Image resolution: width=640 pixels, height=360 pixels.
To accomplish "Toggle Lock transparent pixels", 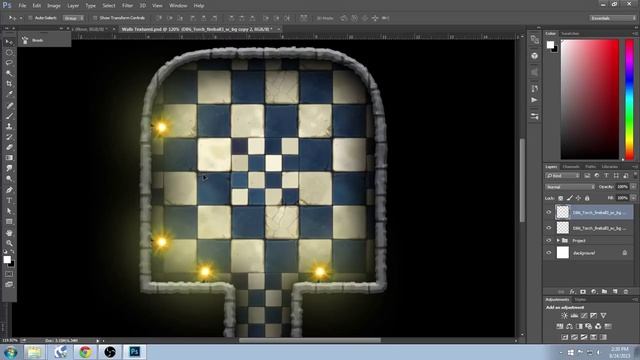I will (x=561, y=198).
